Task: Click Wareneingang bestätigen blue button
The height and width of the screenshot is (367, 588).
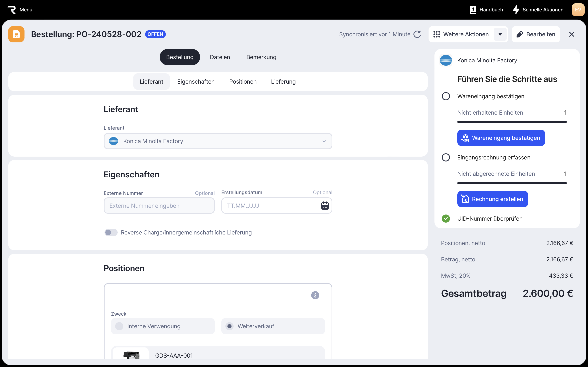Action: (501, 138)
